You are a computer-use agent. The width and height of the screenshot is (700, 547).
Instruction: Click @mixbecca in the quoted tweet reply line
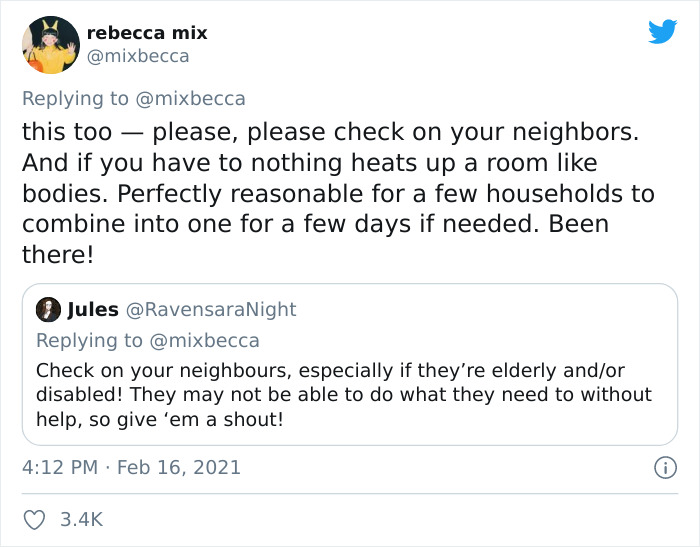[205, 340]
